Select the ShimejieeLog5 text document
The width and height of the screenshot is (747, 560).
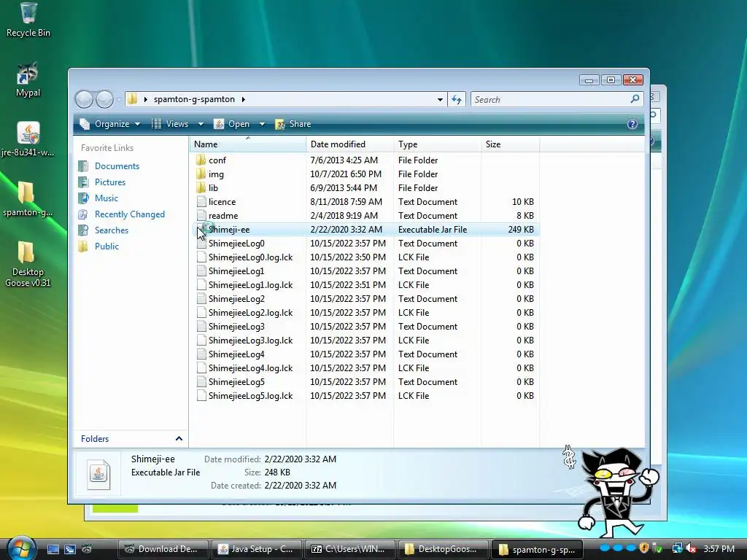coord(365,382)
